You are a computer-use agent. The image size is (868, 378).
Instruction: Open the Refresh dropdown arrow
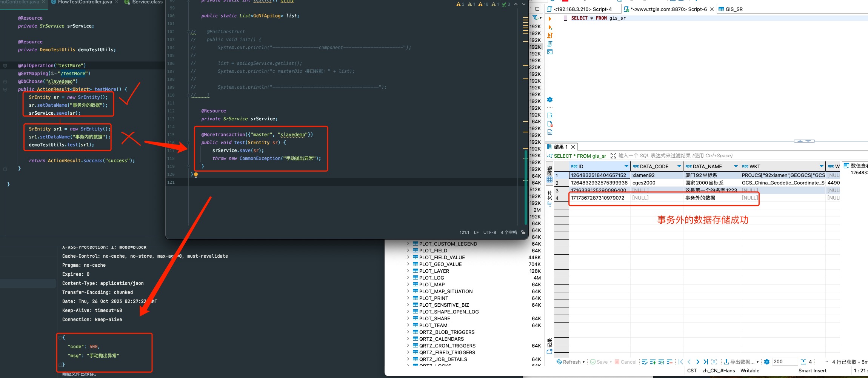coord(584,362)
